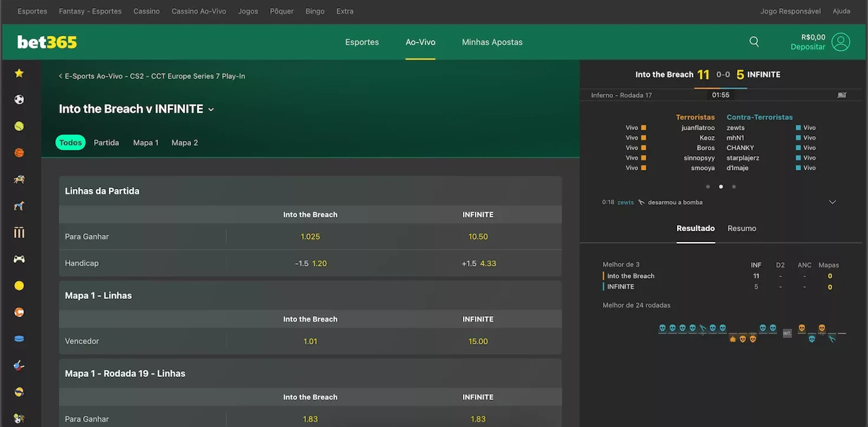This screenshot has width=868, height=427.
Task: Collapse the Linhas da Partida section
Action: coord(102,191)
